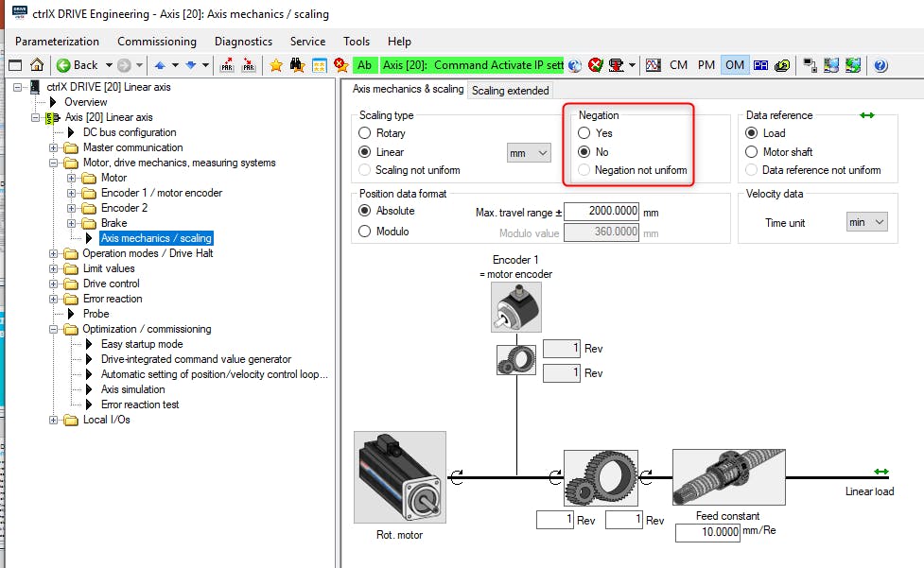This screenshot has height=568, width=924.
Task: Click the green Ab status indicator
Action: pos(364,65)
